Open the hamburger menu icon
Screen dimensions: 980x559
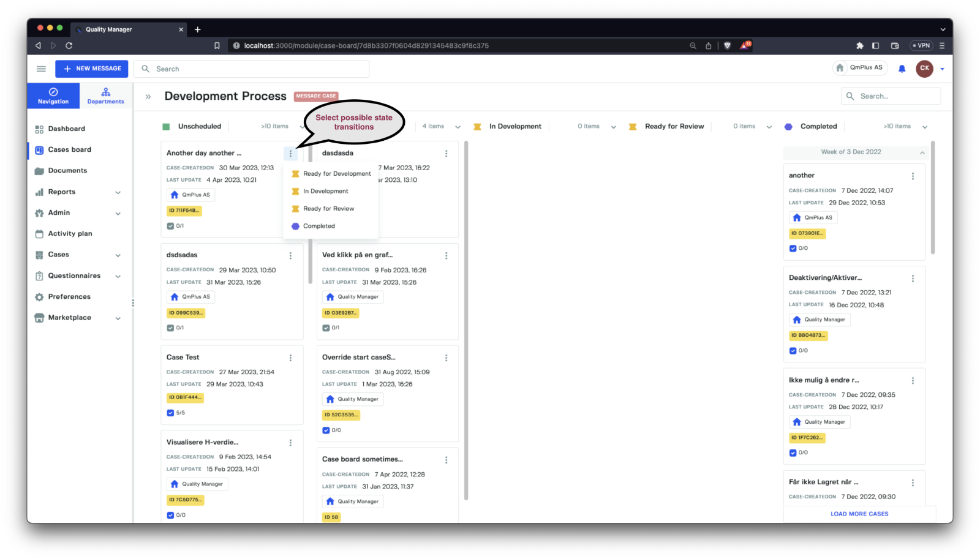pyautogui.click(x=41, y=69)
